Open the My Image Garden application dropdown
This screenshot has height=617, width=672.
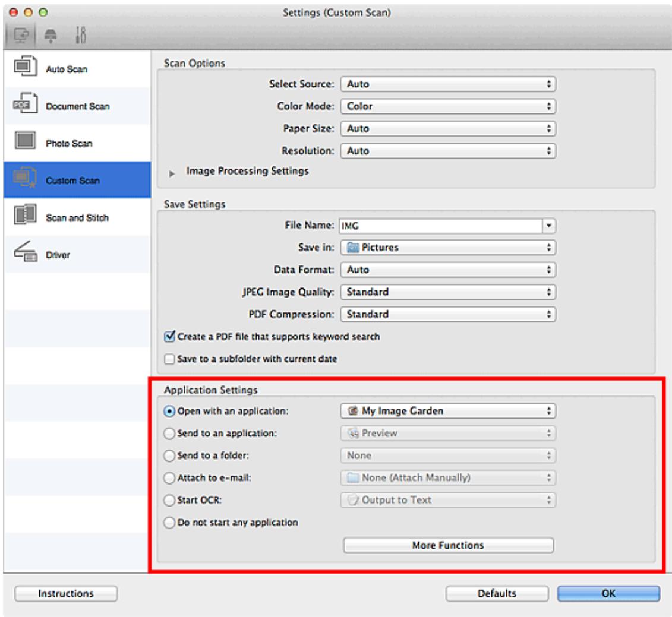pyautogui.click(x=448, y=411)
